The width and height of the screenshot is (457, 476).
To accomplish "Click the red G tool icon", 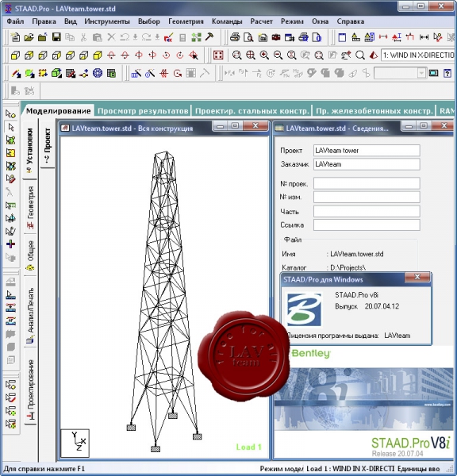I will [178, 73].
